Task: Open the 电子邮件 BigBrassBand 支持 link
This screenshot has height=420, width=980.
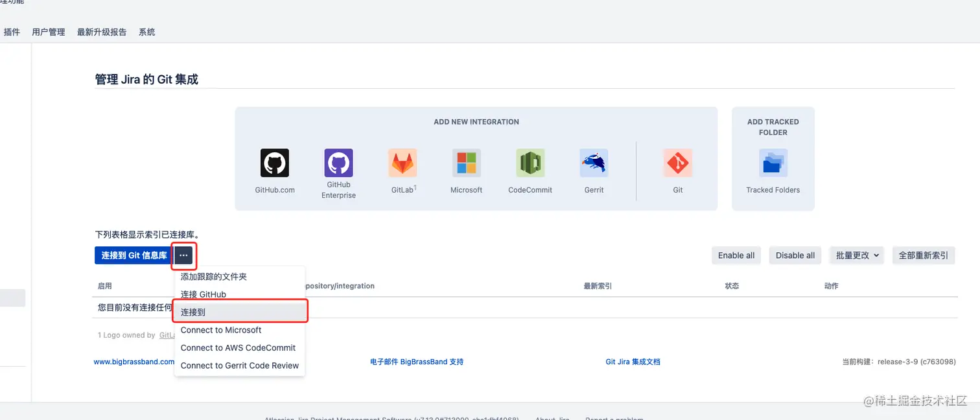Action: click(x=417, y=362)
